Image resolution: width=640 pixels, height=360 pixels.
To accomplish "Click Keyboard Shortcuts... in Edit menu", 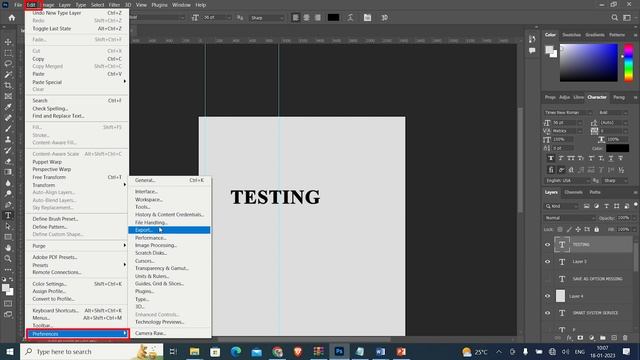I will click(x=77, y=310).
